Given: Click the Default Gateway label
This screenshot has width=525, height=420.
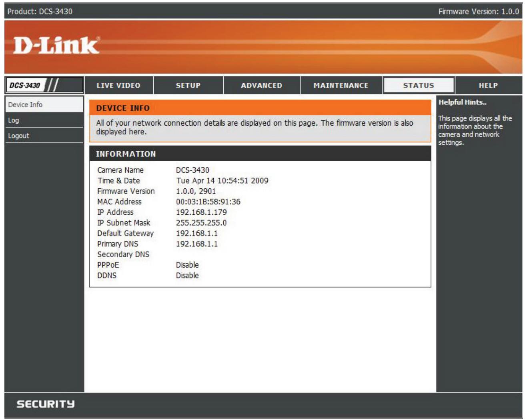Looking at the screenshot, I should click(x=125, y=233).
